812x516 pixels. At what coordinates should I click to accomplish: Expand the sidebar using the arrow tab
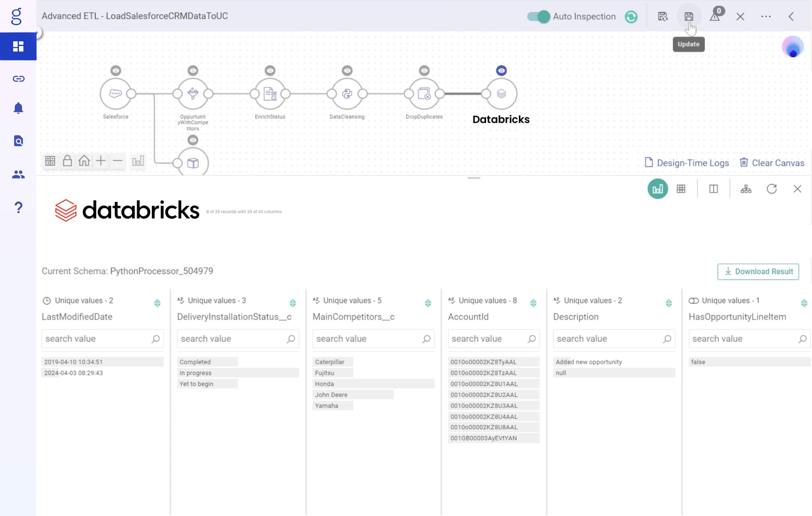pyautogui.click(x=39, y=33)
